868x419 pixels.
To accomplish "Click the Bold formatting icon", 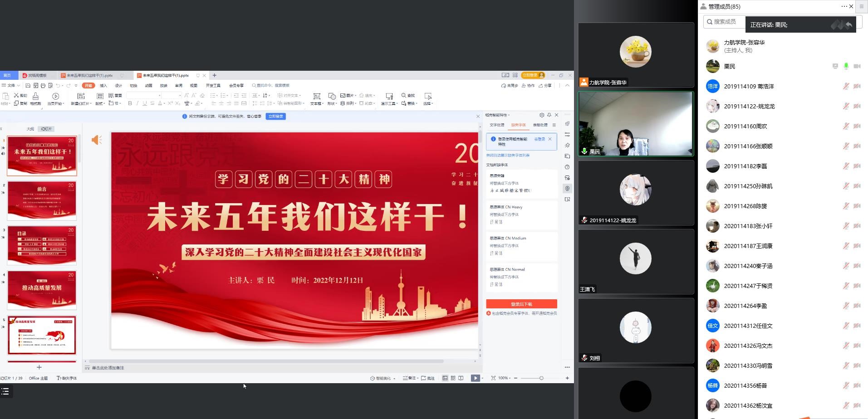I will click(x=130, y=103).
